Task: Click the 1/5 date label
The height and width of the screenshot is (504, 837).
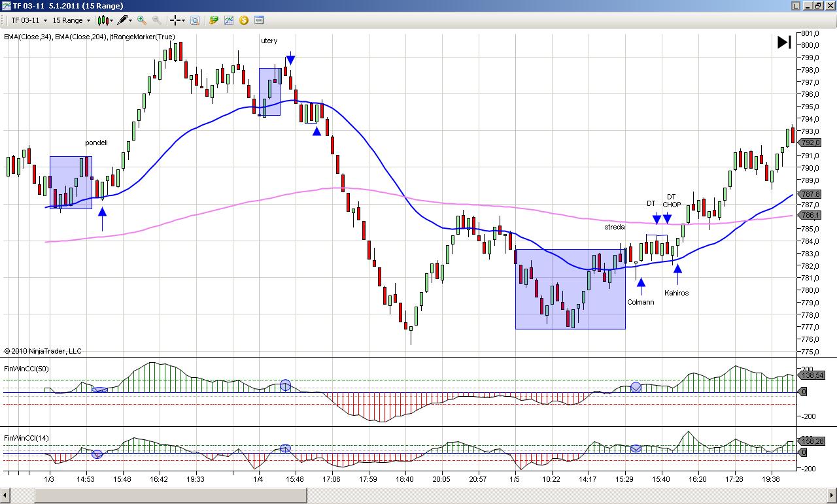Action: (515, 479)
